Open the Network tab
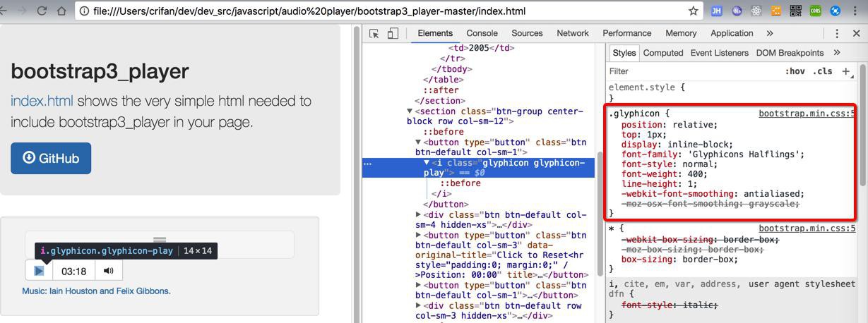 573,33
